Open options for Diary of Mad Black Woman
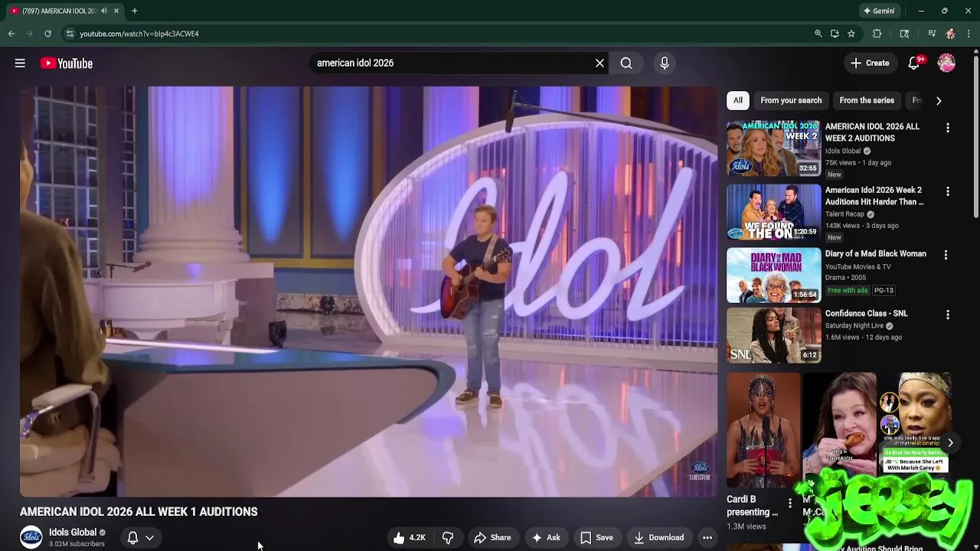This screenshot has height=551, width=980. point(946,255)
